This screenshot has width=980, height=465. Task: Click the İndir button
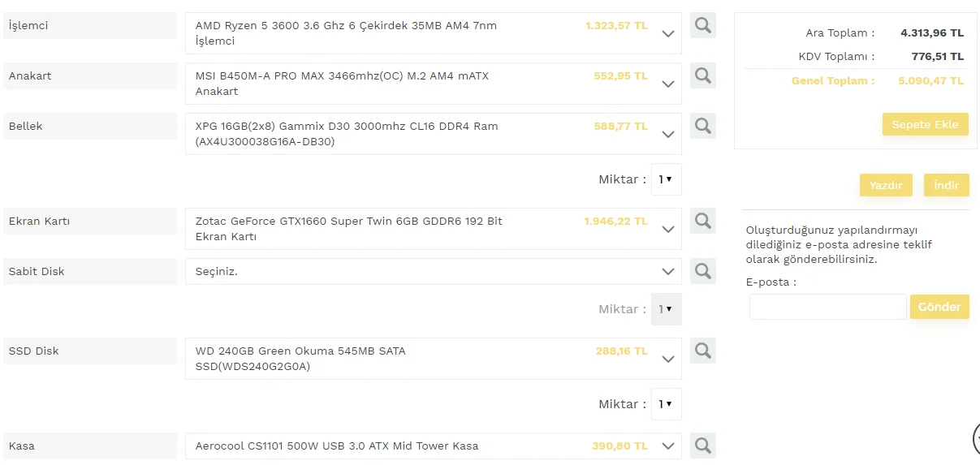[x=946, y=185]
